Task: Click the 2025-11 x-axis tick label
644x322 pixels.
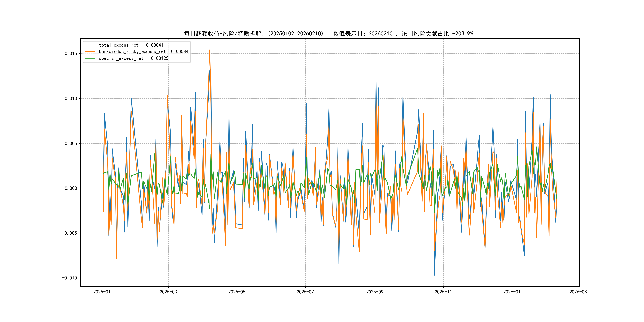Action: pos(443,292)
